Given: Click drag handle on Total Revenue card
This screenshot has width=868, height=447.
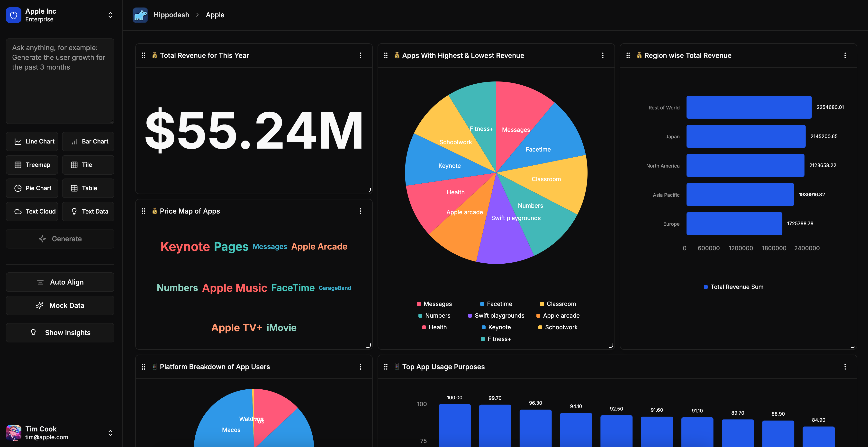Looking at the screenshot, I should (144, 55).
